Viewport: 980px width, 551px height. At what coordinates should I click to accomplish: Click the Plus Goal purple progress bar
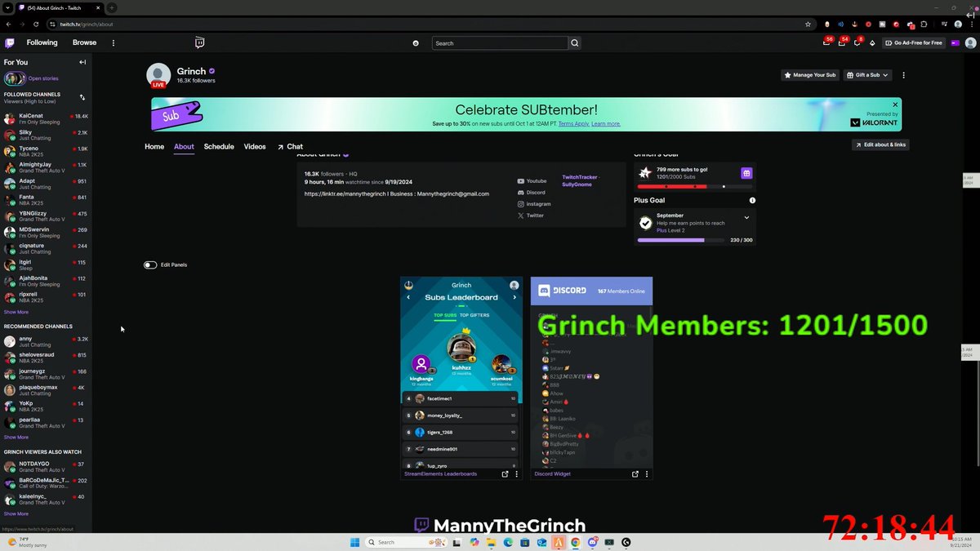click(681, 240)
